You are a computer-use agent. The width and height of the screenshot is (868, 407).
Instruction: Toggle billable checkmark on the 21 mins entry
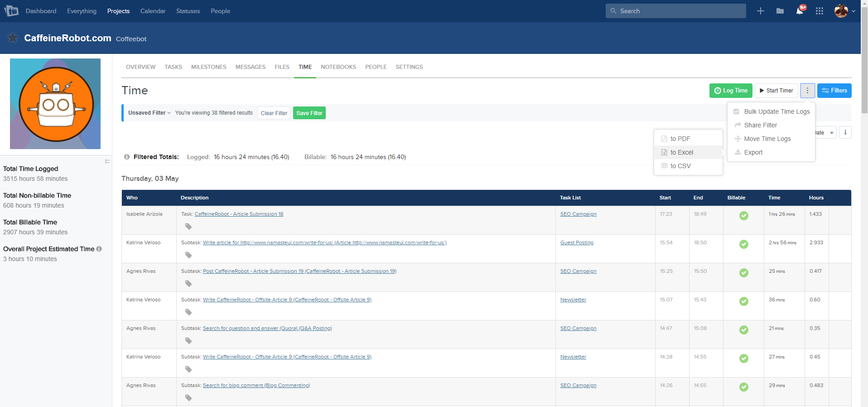744,330
